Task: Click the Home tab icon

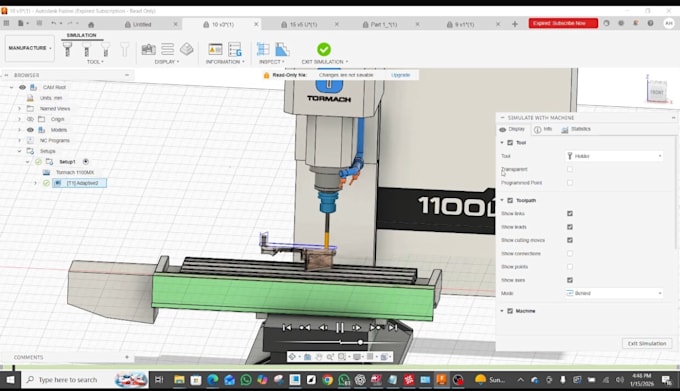Action: 91,25
